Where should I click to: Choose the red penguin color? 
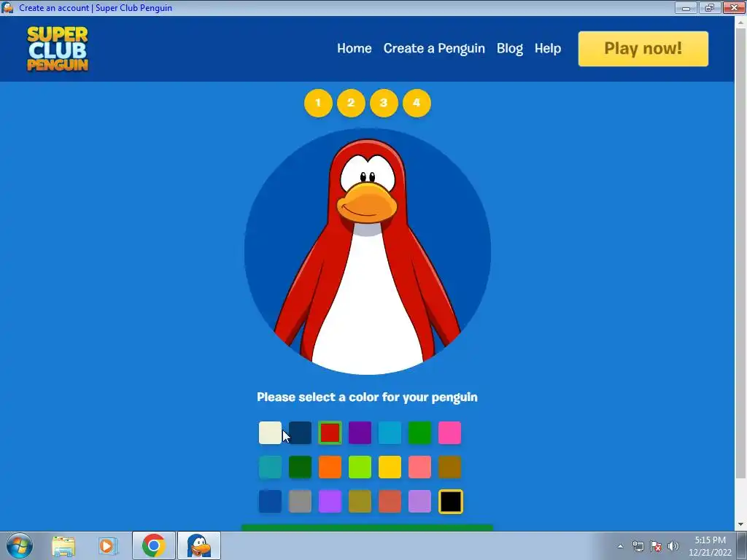330,433
